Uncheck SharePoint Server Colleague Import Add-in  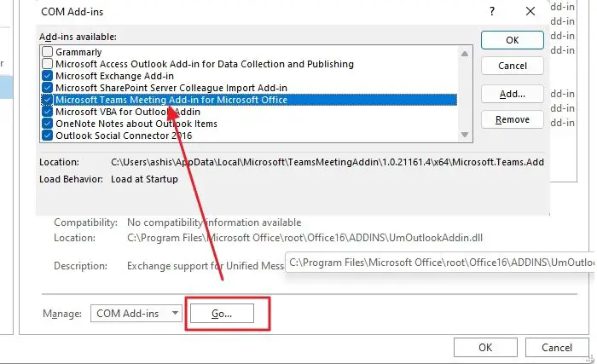(x=47, y=88)
